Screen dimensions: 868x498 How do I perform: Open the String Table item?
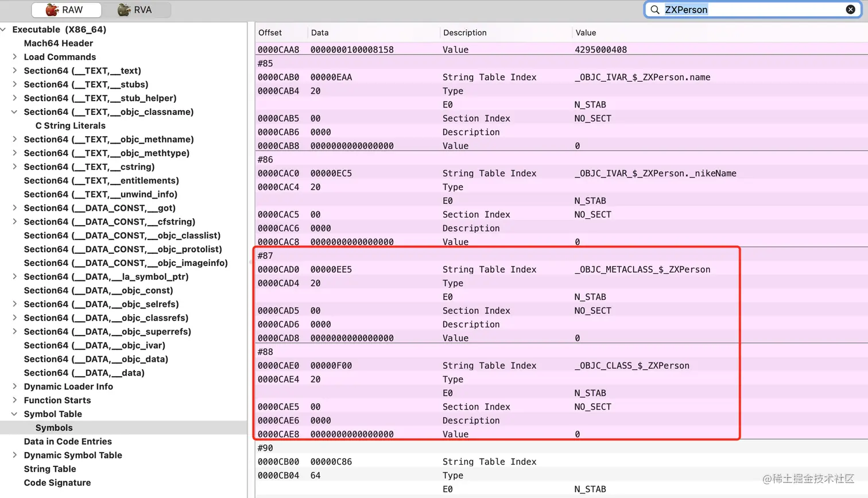click(x=49, y=469)
